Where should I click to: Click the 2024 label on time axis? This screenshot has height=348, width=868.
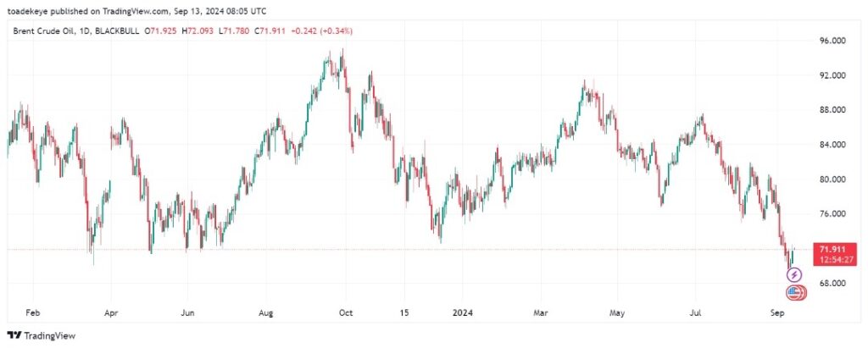coord(463,312)
